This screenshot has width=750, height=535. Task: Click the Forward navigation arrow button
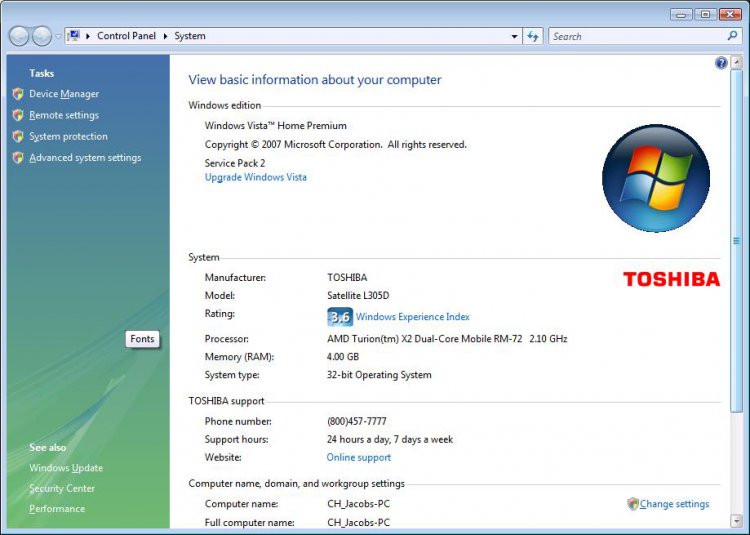click(42, 36)
